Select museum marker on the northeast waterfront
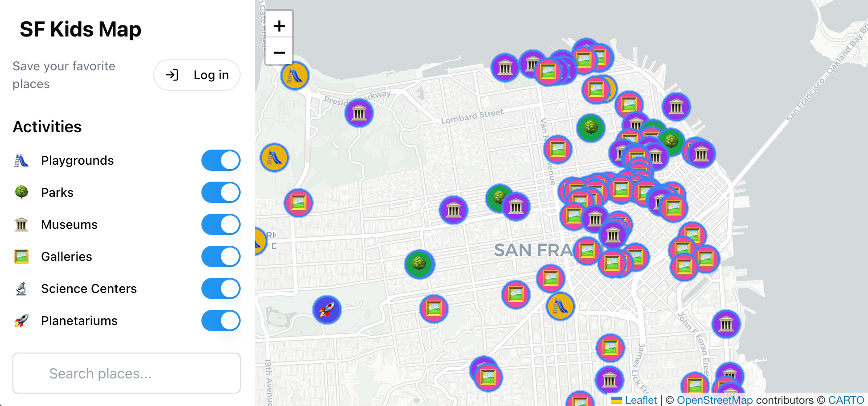Viewport: 868px width, 406px height. pyautogui.click(x=676, y=107)
